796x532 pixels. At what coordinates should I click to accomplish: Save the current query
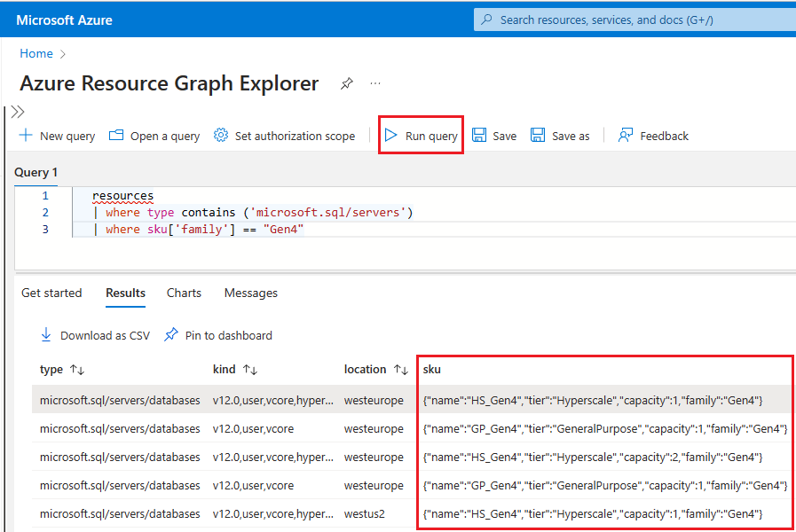[x=494, y=135]
